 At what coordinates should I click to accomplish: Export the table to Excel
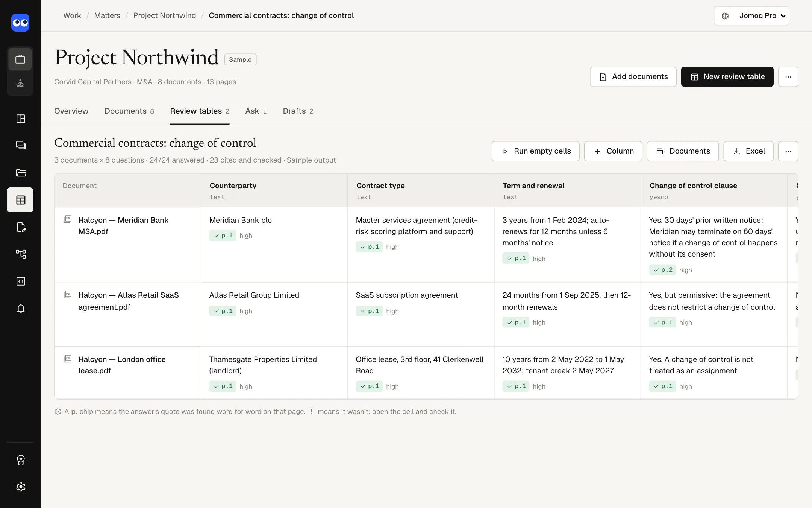point(748,151)
